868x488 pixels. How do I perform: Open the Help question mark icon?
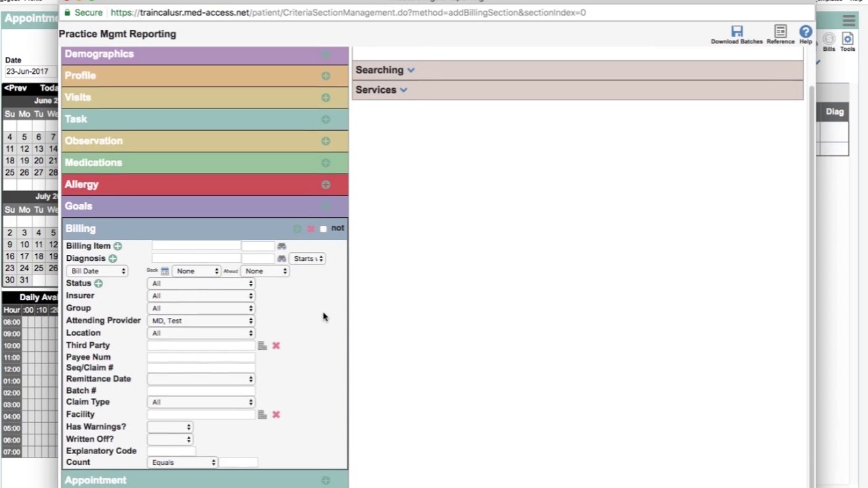pyautogui.click(x=806, y=31)
